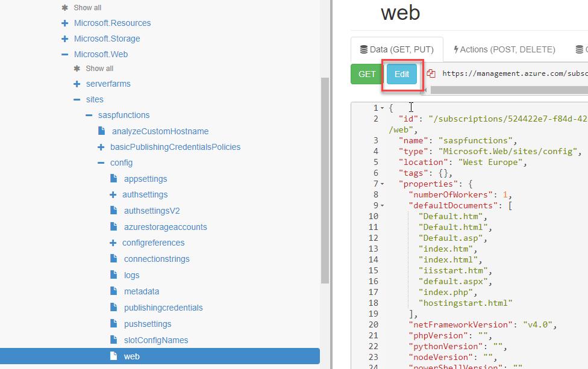The height and width of the screenshot is (369, 588).
Task: Click file icon beside web
Action: coord(113,356)
